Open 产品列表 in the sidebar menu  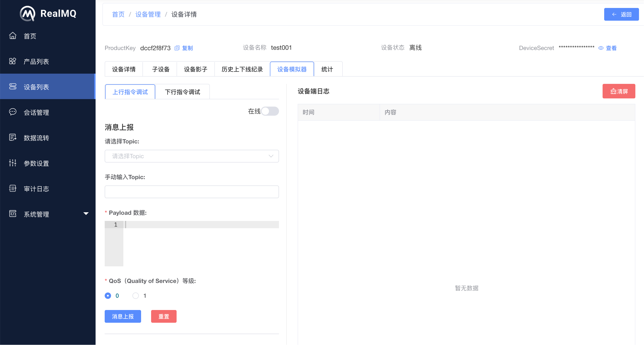coord(48,61)
